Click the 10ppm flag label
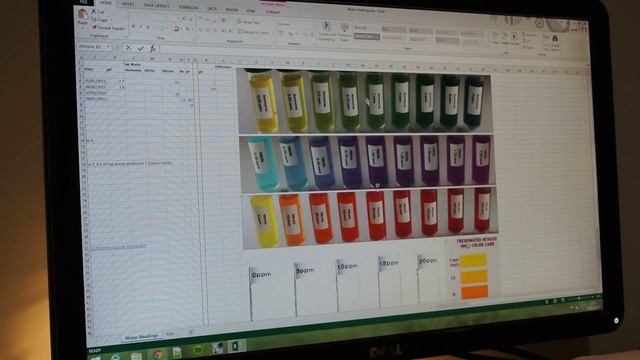 (347, 266)
